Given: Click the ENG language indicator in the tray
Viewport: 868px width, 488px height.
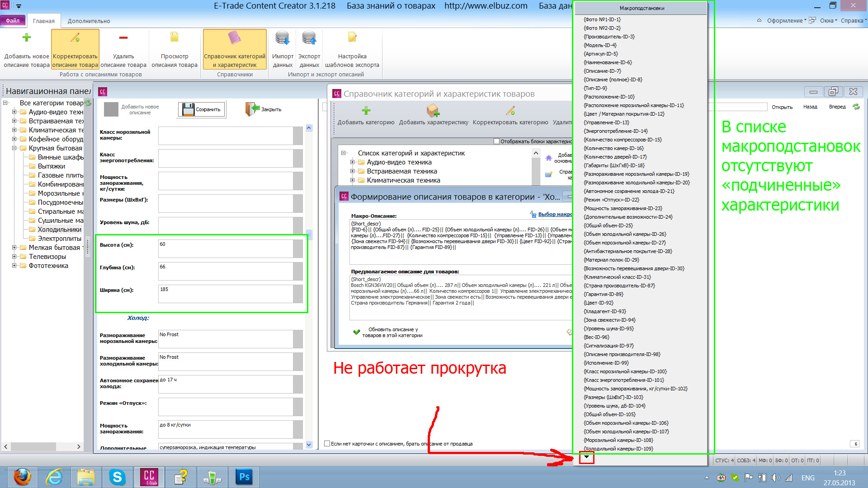Looking at the screenshot, I should [808, 478].
